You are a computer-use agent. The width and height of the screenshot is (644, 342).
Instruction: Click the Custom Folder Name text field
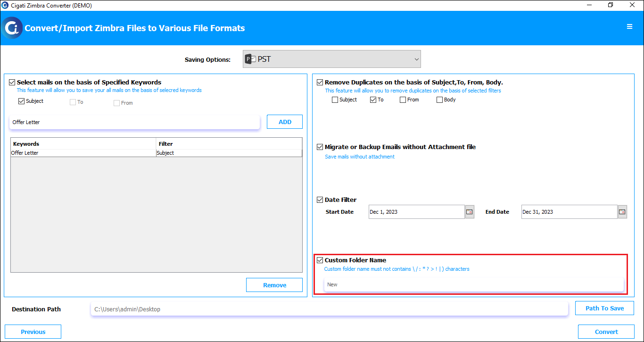pyautogui.click(x=474, y=284)
